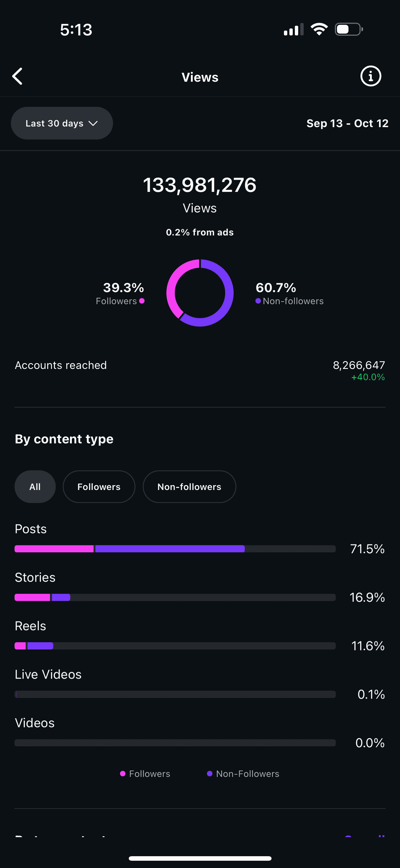This screenshot has width=400, height=868.
Task: Select the Non-followers content type filter
Action: pos(189,487)
